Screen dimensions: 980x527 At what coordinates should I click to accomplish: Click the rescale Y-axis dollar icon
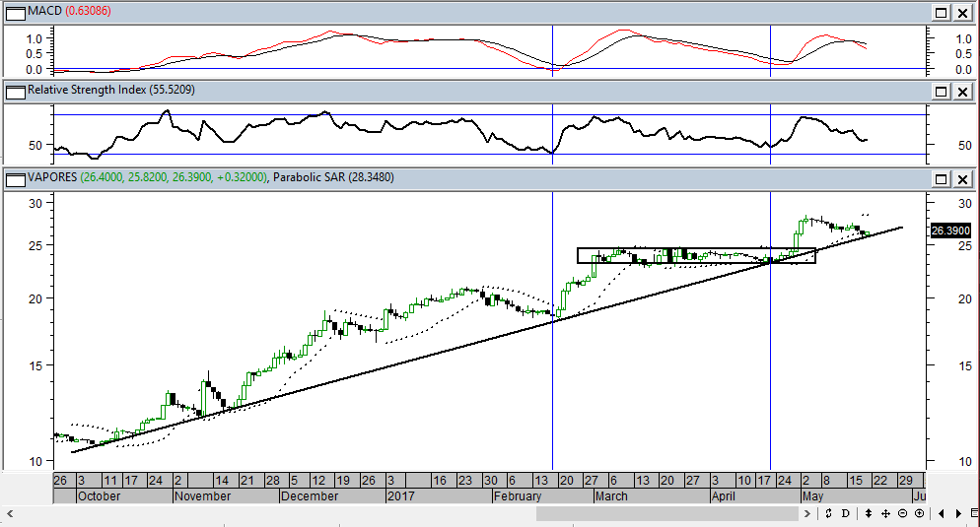click(x=829, y=513)
